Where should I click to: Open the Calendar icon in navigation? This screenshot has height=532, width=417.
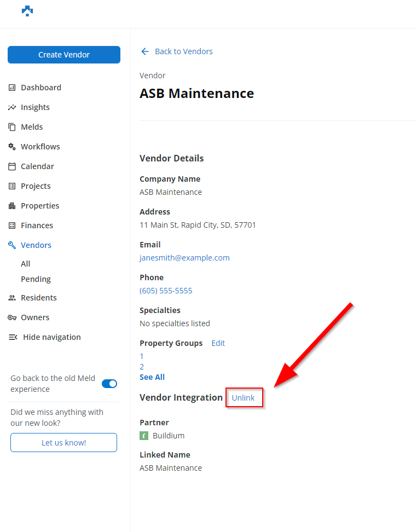coord(12,166)
